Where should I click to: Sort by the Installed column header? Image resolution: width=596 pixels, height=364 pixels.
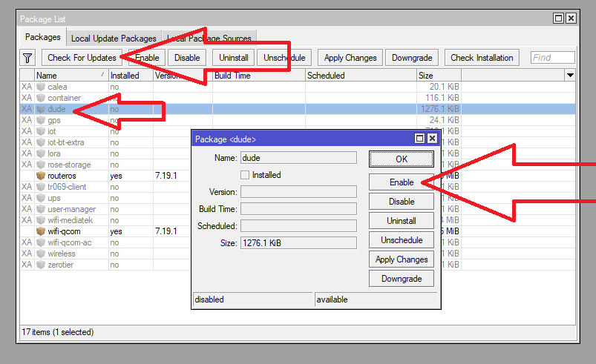(x=131, y=75)
